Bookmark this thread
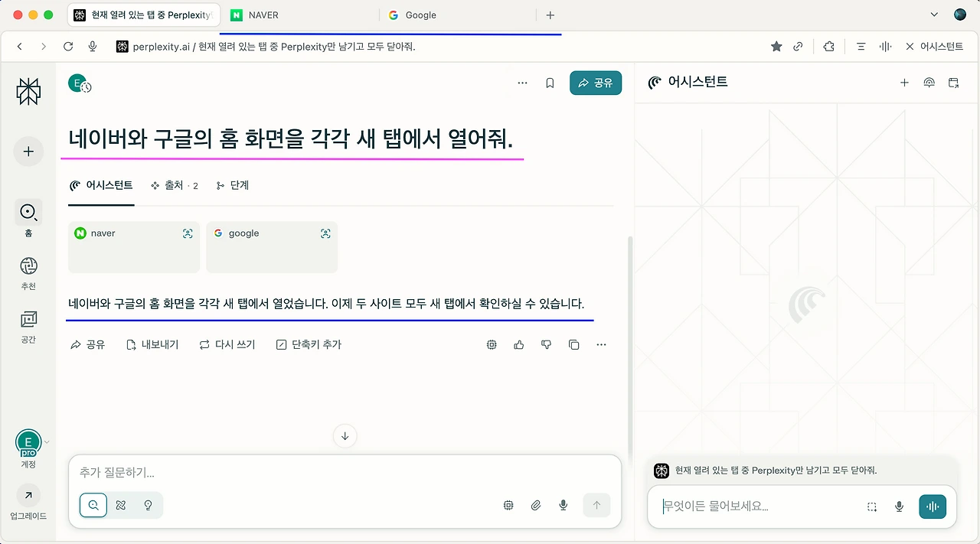 pos(550,83)
